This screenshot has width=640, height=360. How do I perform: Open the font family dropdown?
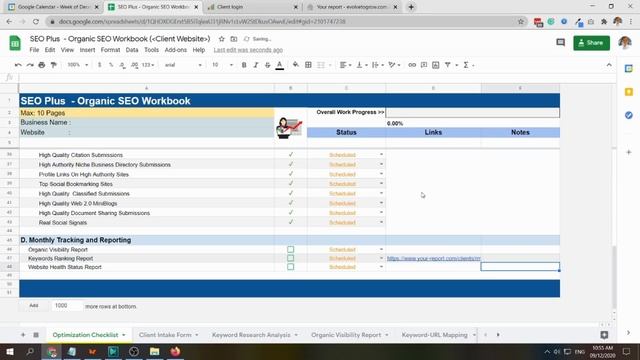tap(183, 65)
